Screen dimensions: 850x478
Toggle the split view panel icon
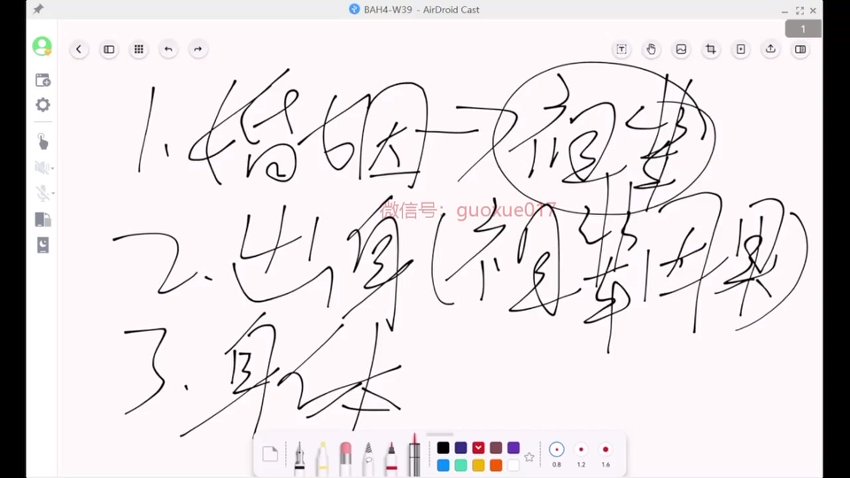click(800, 49)
